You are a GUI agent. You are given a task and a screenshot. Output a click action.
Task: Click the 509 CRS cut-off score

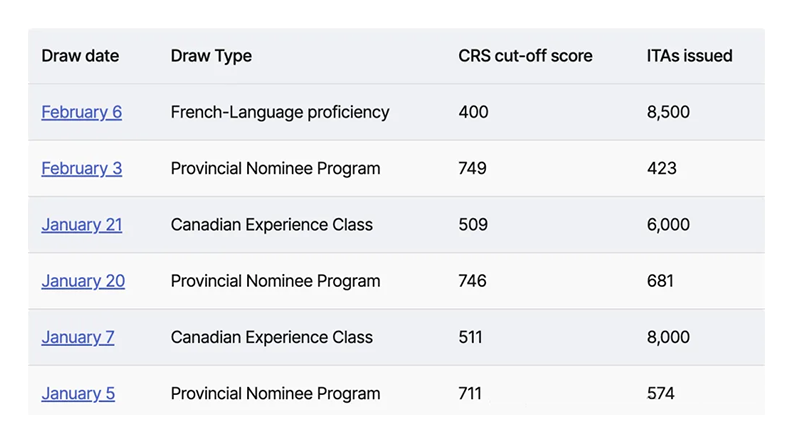click(x=473, y=224)
